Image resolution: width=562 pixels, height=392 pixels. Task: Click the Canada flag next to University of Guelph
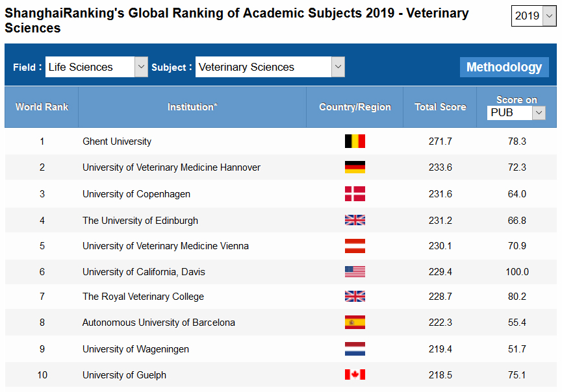[354, 374]
